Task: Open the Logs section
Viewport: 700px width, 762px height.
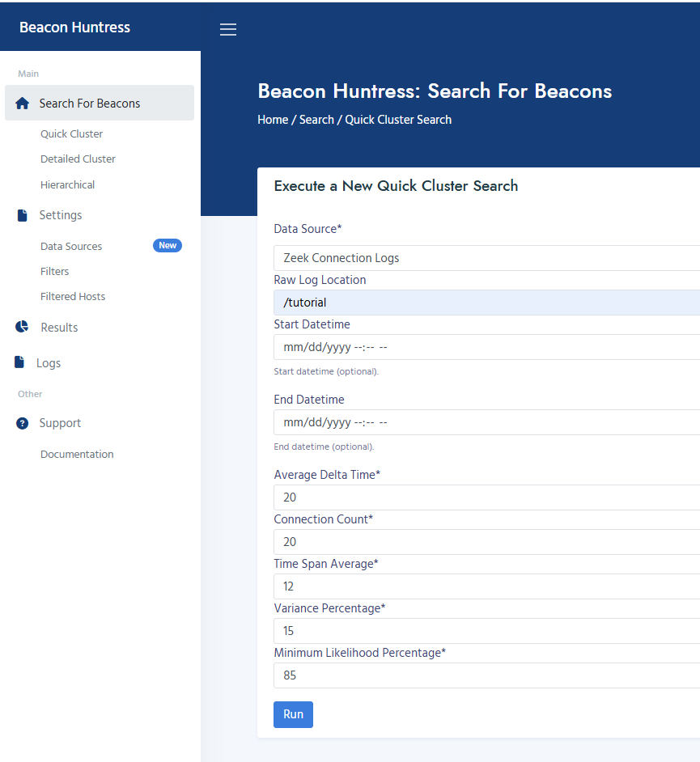Action: pos(49,363)
